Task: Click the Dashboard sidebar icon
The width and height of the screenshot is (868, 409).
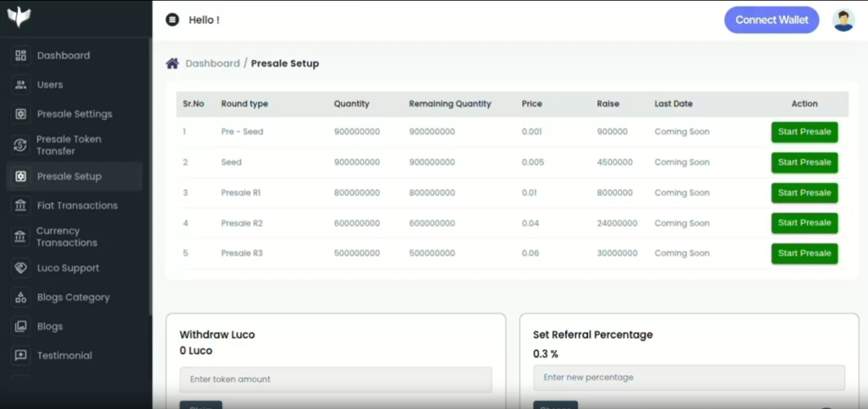Action: pos(21,56)
